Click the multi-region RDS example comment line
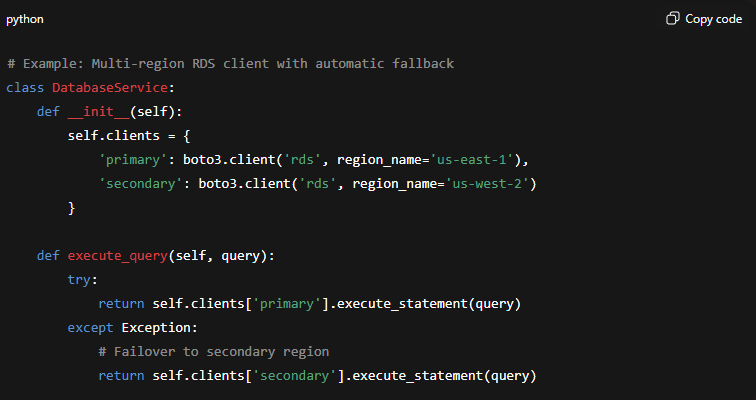 [x=230, y=64]
